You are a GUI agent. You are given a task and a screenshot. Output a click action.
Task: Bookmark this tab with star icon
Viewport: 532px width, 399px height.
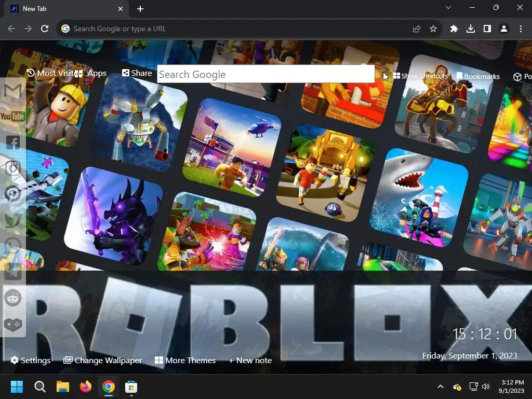click(433, 29)
